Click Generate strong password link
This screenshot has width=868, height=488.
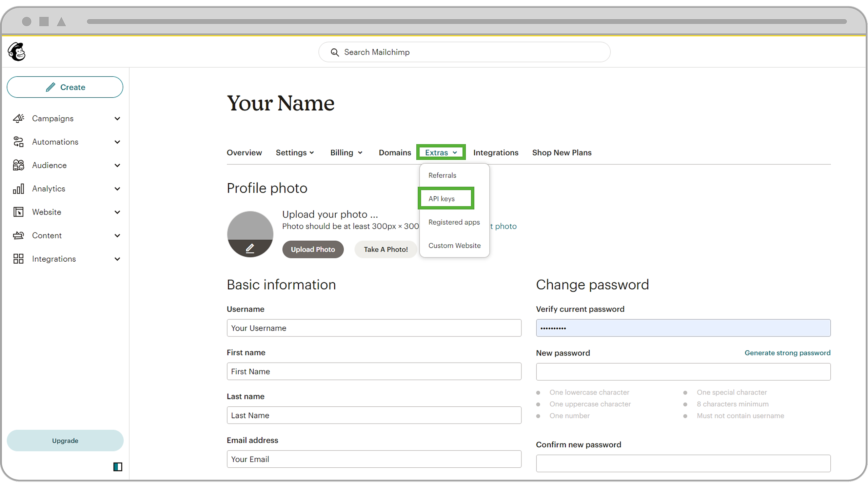(787, 353)
